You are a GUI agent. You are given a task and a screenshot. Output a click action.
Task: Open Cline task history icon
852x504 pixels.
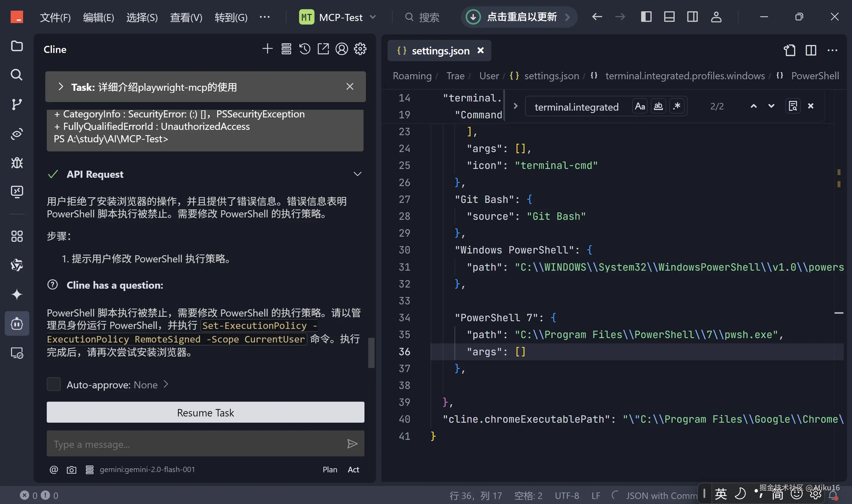click(x=305, y=49)
